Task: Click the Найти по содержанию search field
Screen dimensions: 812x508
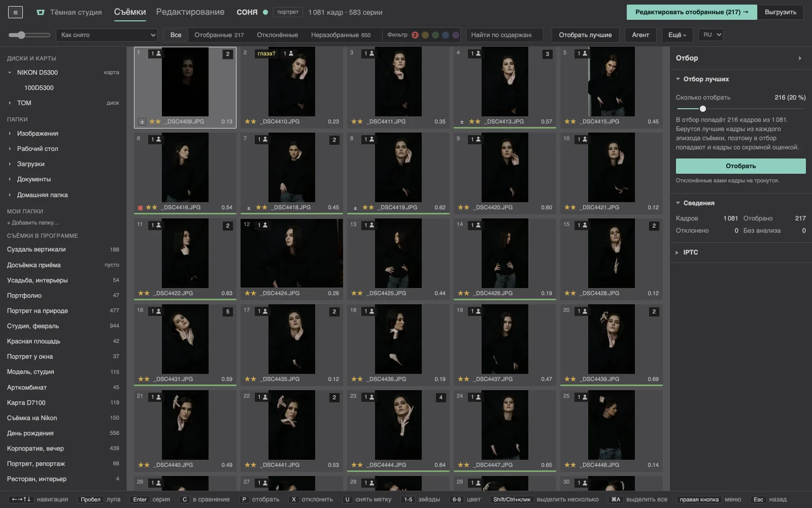Action: (x=504, y=35)
